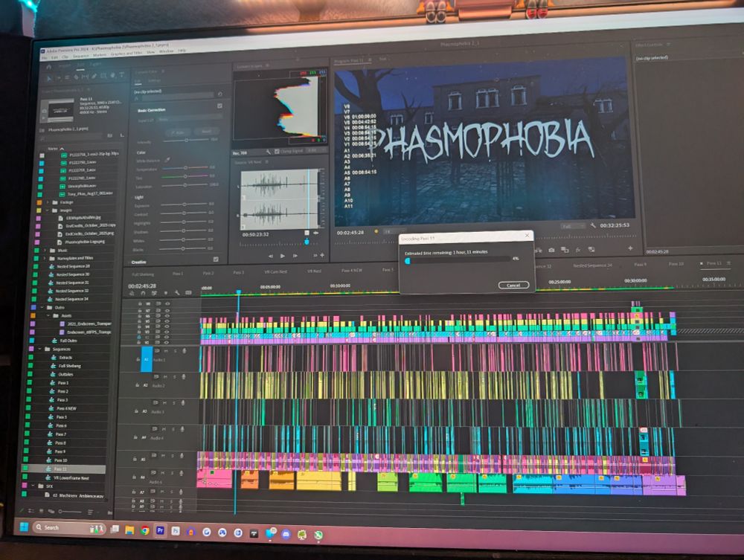This screenshot has width=744, height=560.
Task: Solo the Audio 2 track
Action: pyautogui.click(x=174, y=377)
